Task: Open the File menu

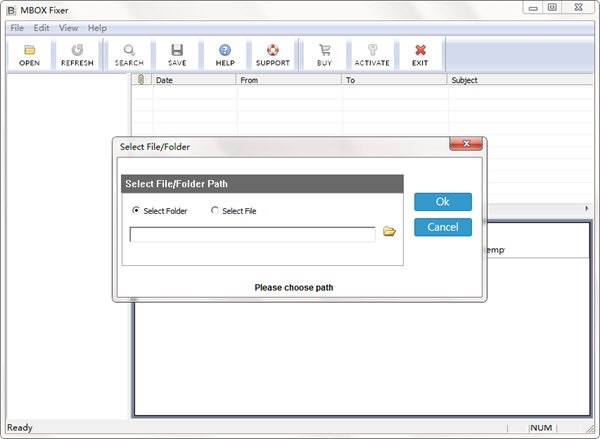Action: (x=17, y=28)
